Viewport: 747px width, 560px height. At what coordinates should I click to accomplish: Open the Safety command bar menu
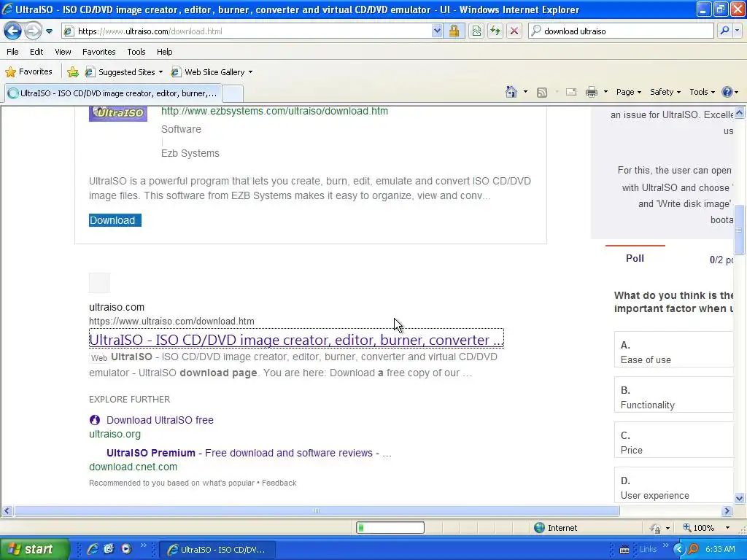(665, 92)
